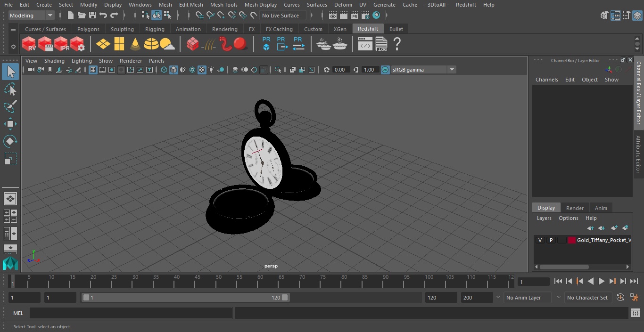The width and height of the screenshot is (644, 332).
Task: Open the Mesh Tools menu
Action: (x=223, y=5)
